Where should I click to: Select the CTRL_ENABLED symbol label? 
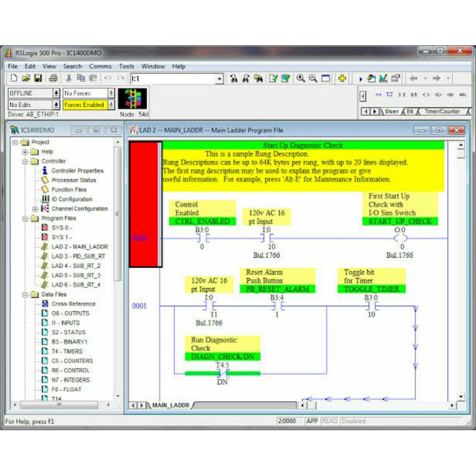click(202, 221)
